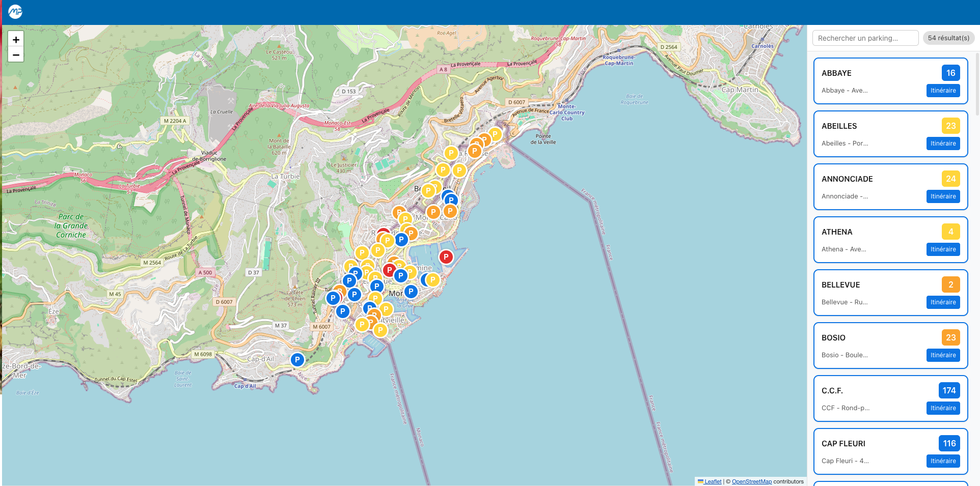Viewport: 980px width, 486px height.
Task: Click the 'Rechercher un parking' search field
Action: tap(865, 38)
